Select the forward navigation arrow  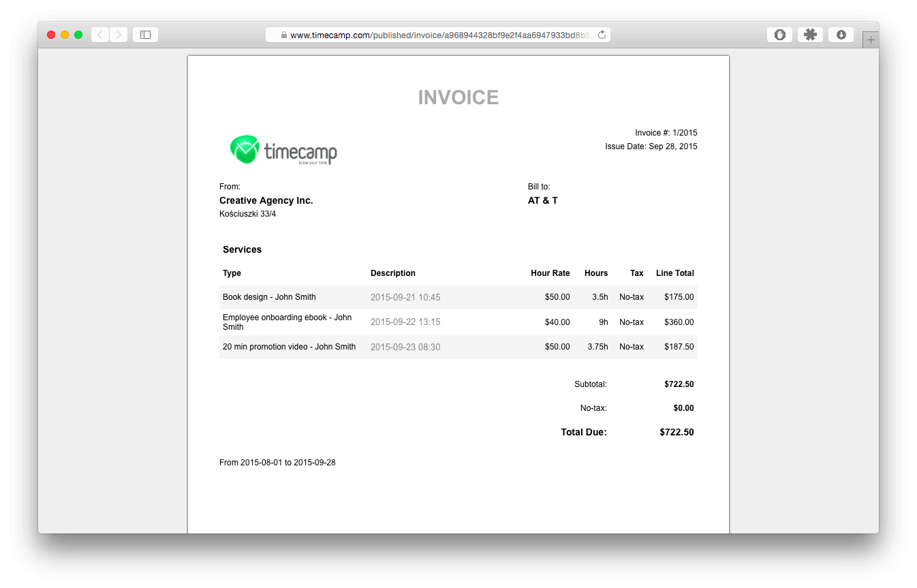pos(119,34)
